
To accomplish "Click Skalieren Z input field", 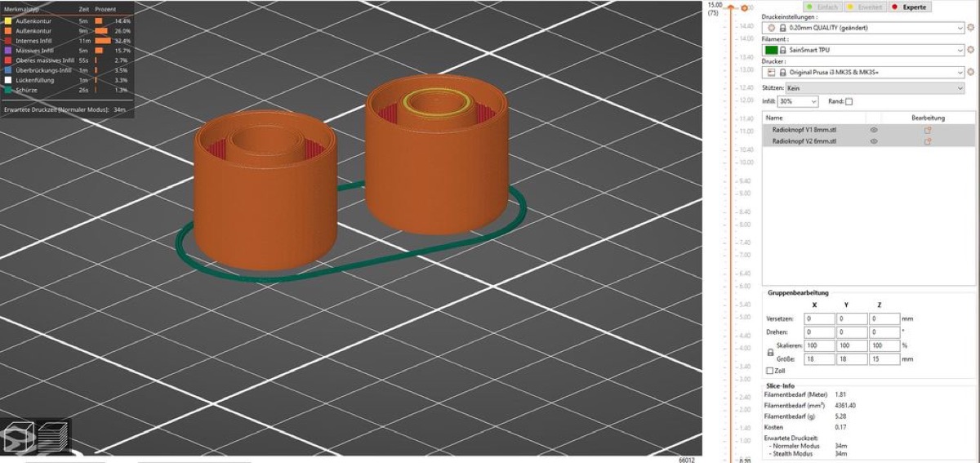I will pyautogui.click(x=884, y=346).
